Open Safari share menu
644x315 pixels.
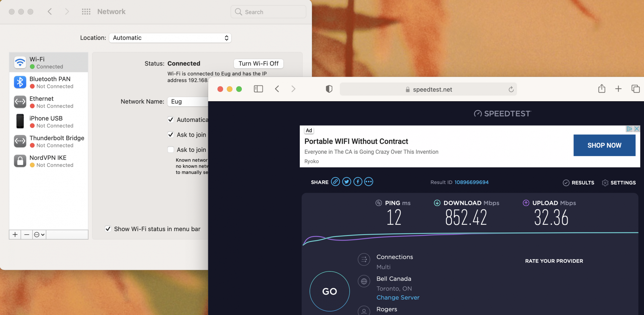[x=602, y=89]
